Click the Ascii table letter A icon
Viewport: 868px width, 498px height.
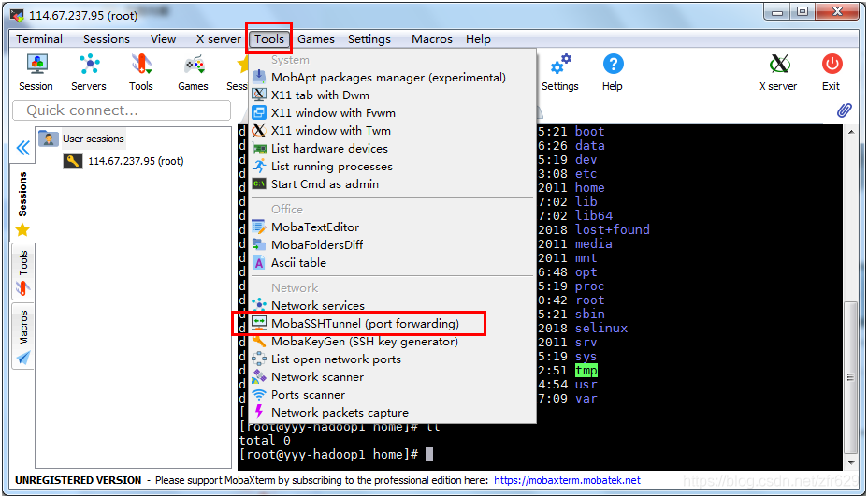259,262
